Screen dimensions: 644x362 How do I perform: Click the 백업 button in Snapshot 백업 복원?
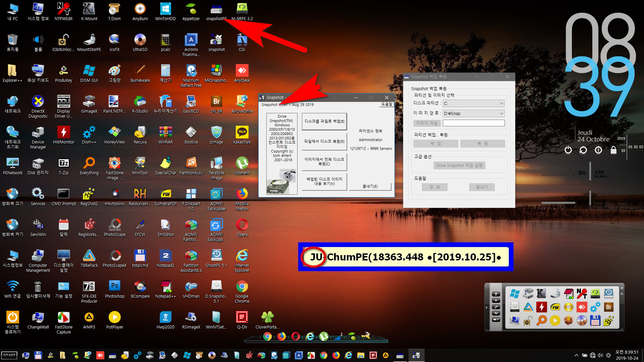tap(436, 143)
